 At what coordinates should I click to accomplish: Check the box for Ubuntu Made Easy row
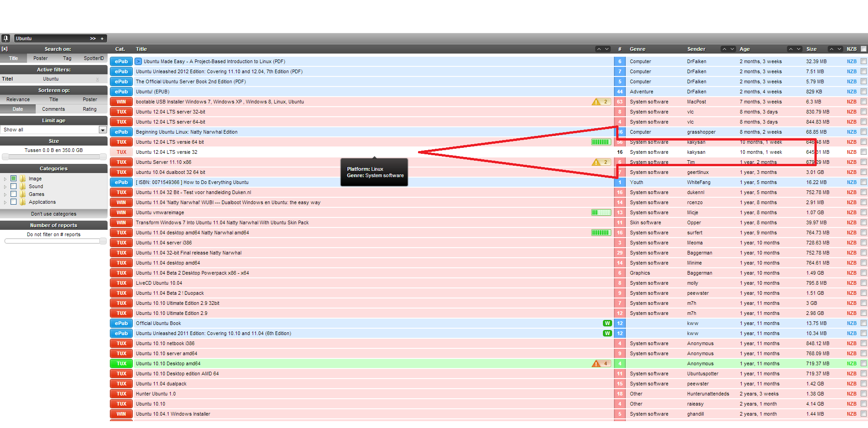coord(863,61)
